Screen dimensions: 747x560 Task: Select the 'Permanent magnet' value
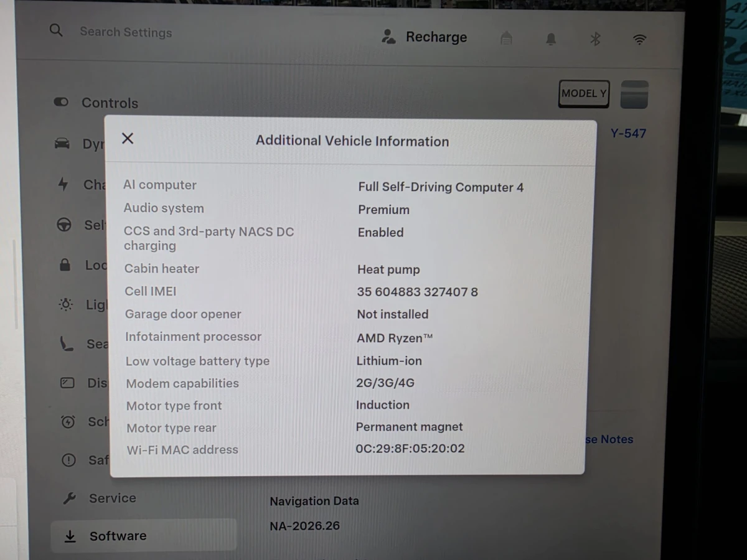pyautogui.click(x=409, y=427)
